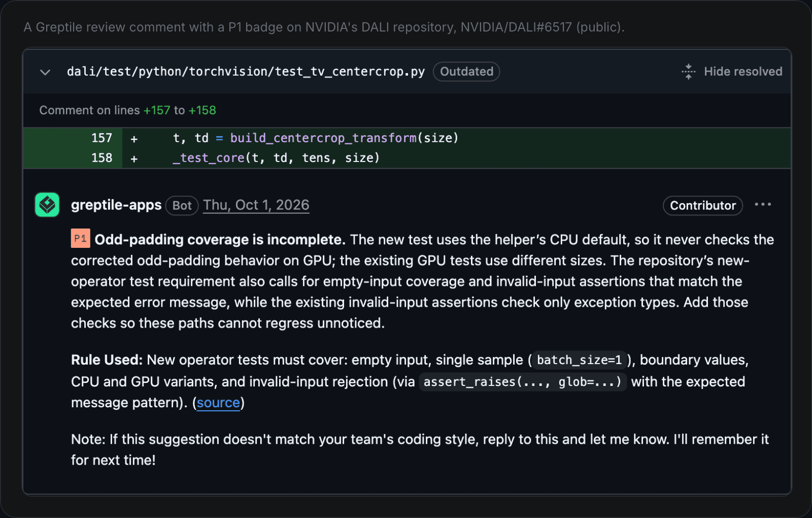The width and height of the screenshot is (812, 518).
Task: Click line number 158 in the diff
Action: (x=101, y=158)
